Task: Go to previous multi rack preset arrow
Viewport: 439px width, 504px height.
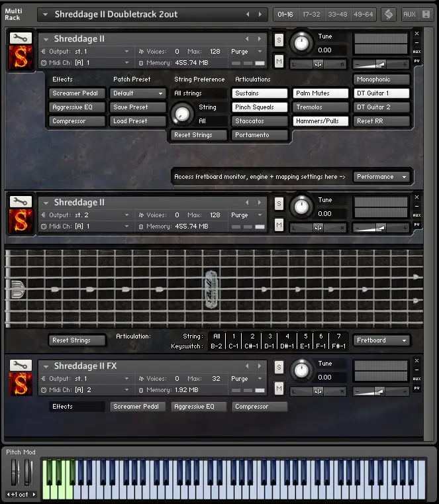Action: pyautogui.click(x=248, y=14)
